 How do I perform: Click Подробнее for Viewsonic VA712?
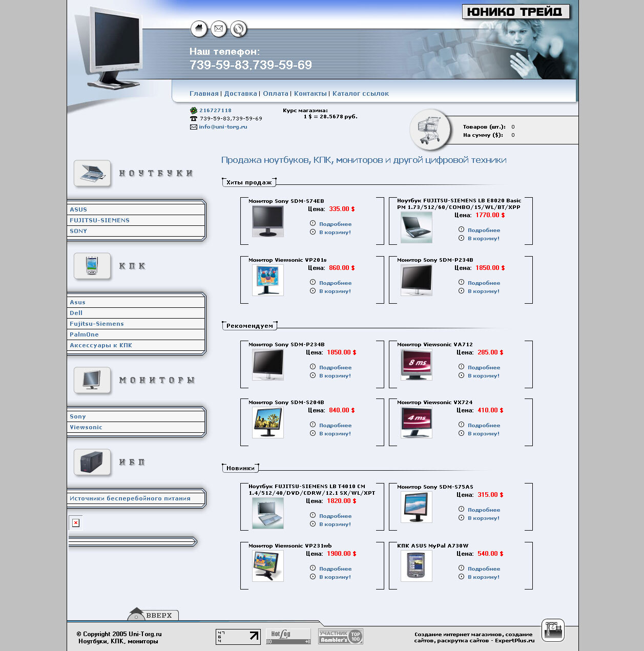[x=484, y=367]
